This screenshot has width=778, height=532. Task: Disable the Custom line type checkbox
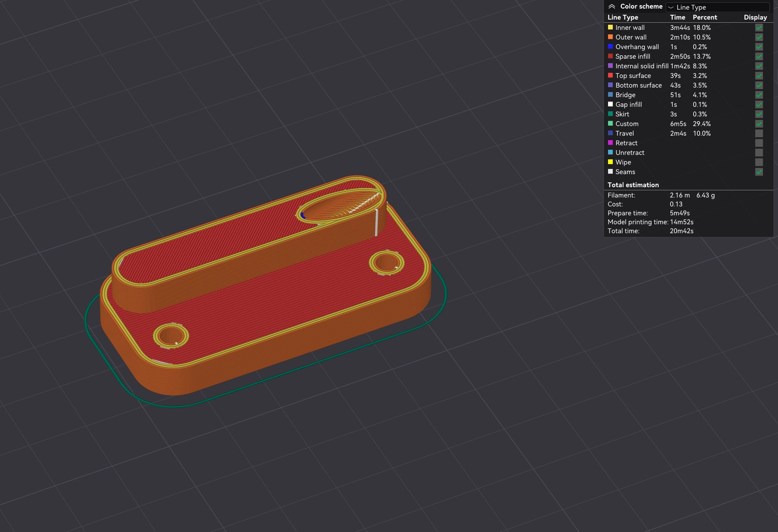(x=759, y=124)
